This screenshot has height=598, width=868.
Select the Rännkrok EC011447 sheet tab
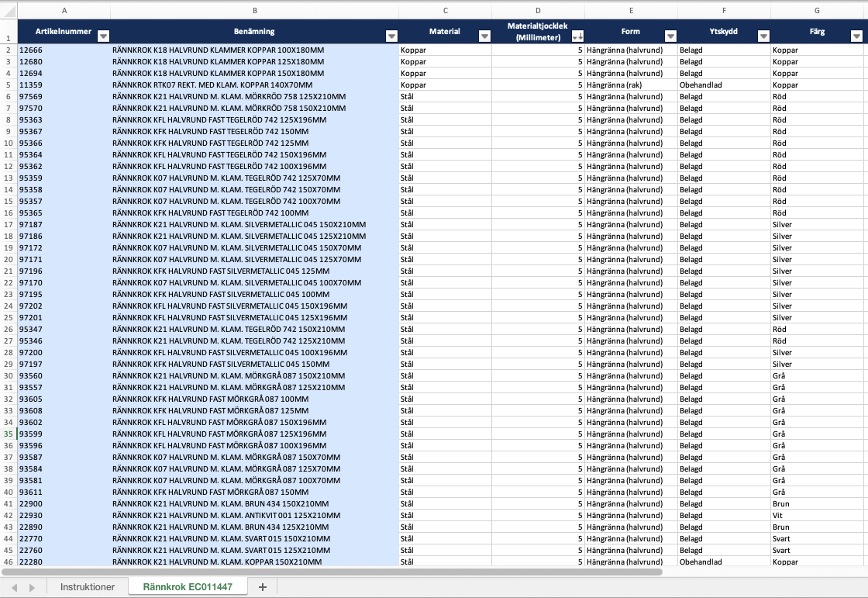[188, 587]
